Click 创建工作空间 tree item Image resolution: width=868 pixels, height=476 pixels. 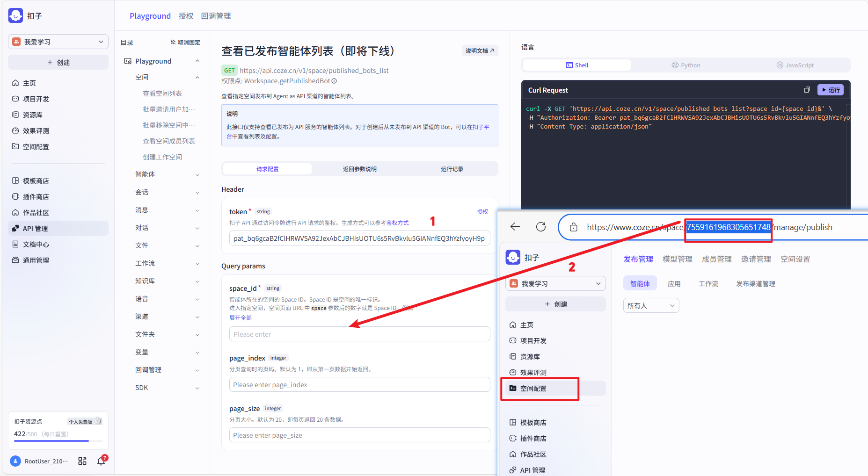(162, 157)
